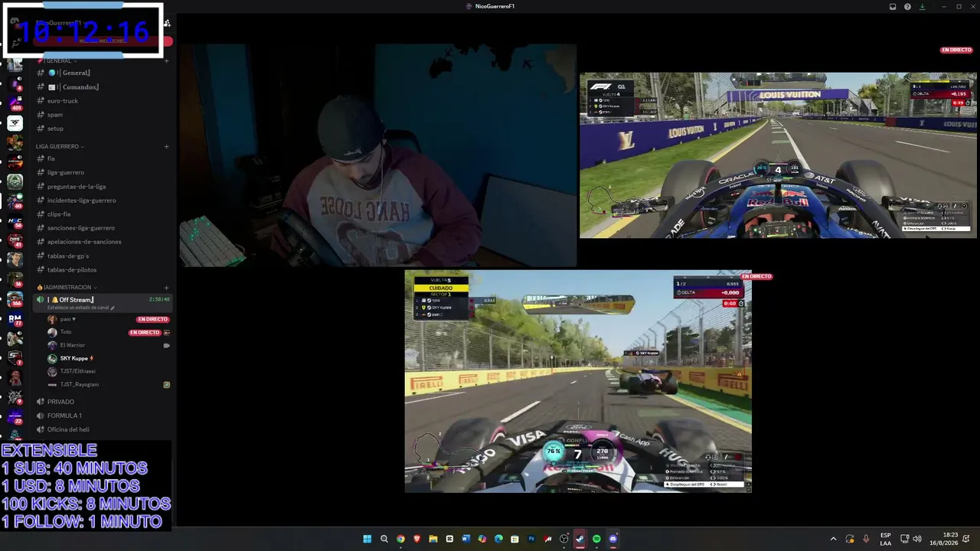Add a channel to the LIGA GUERRERO category
The width and height of the screenshot is (980, 551).
[x=166, y=146]
